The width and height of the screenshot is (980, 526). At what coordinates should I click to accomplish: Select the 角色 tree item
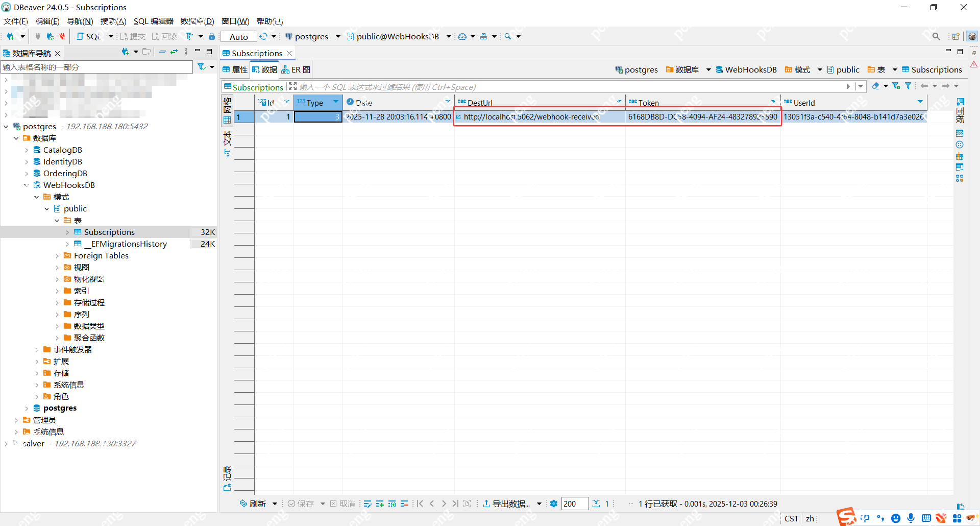[x=61, y=397]
